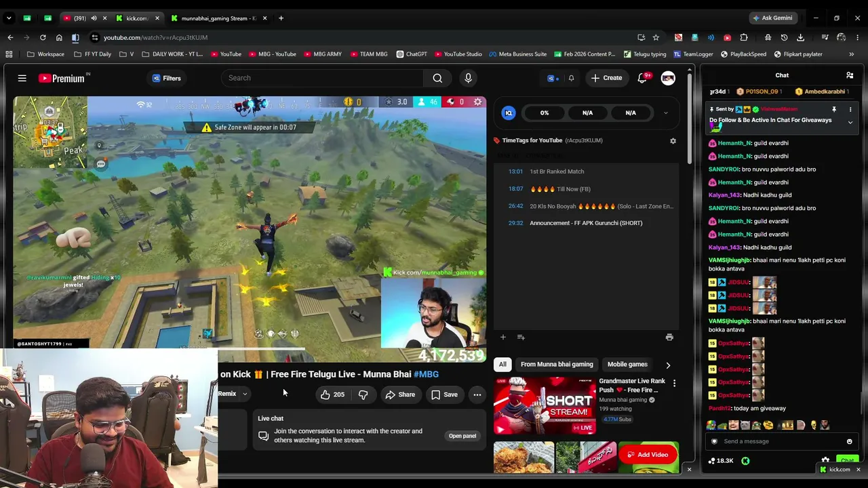Viewport: 868px width, 488px height.
Task: Open the Workspace bookmarks folder
Action: point(46,54)
